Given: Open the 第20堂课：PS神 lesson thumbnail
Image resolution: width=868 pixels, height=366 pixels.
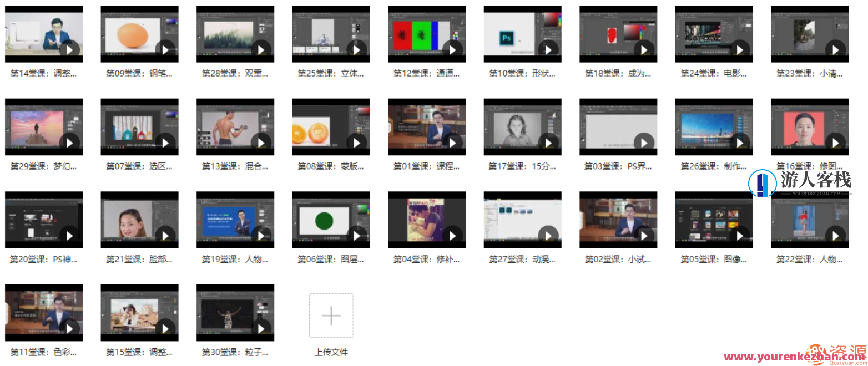Looking at the screenshot, I should (x=44, y=219).
